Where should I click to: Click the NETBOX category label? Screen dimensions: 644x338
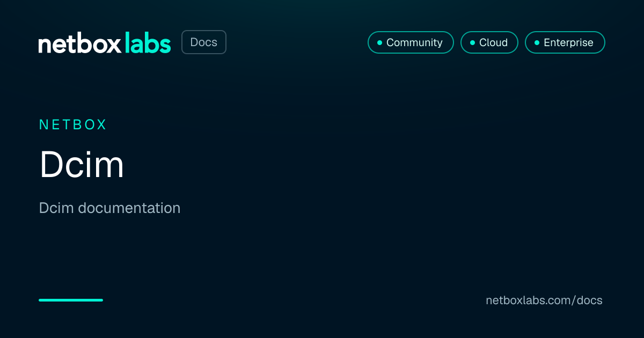[73, 125]
